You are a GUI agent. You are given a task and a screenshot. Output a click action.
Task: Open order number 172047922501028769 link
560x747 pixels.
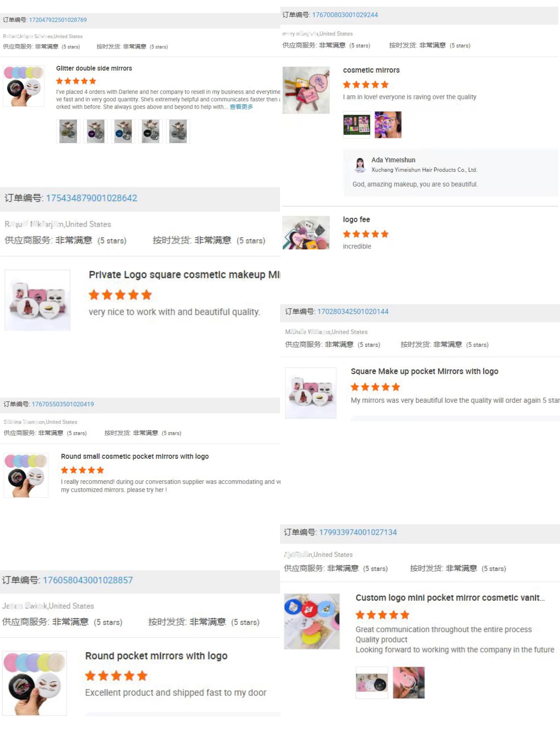(x=58, y=20)
